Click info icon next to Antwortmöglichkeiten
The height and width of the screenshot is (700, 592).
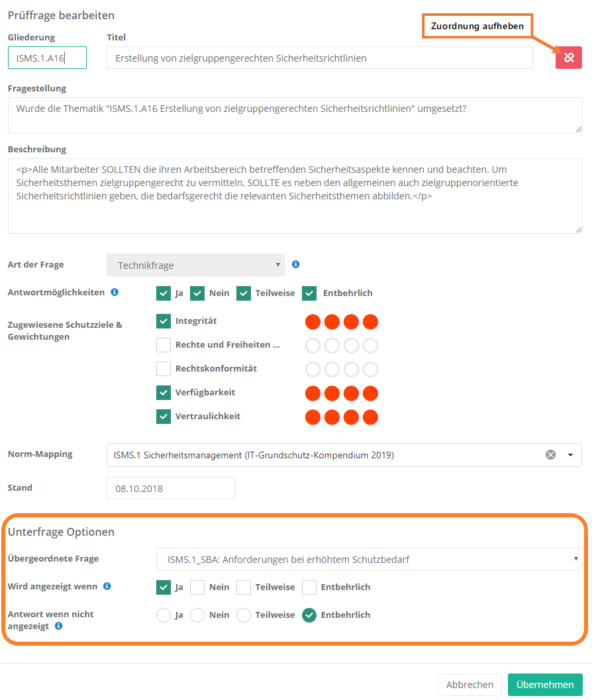(x=115, y=292)
